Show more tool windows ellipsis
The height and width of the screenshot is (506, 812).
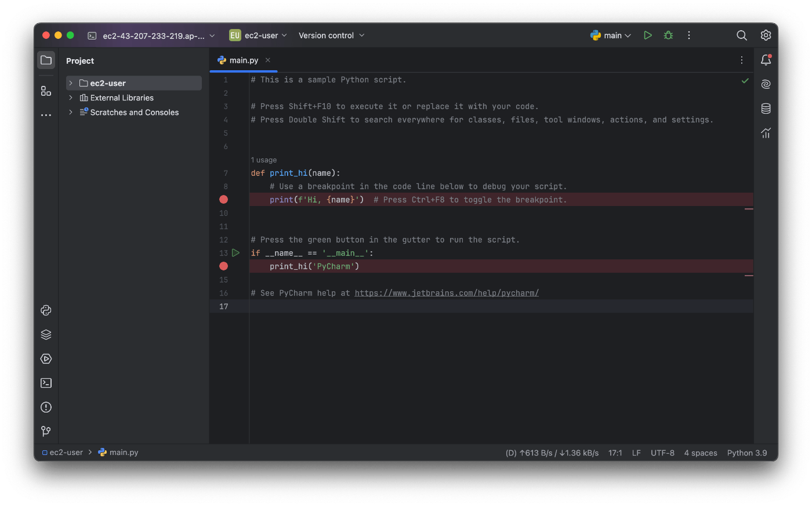pos(46,115)
